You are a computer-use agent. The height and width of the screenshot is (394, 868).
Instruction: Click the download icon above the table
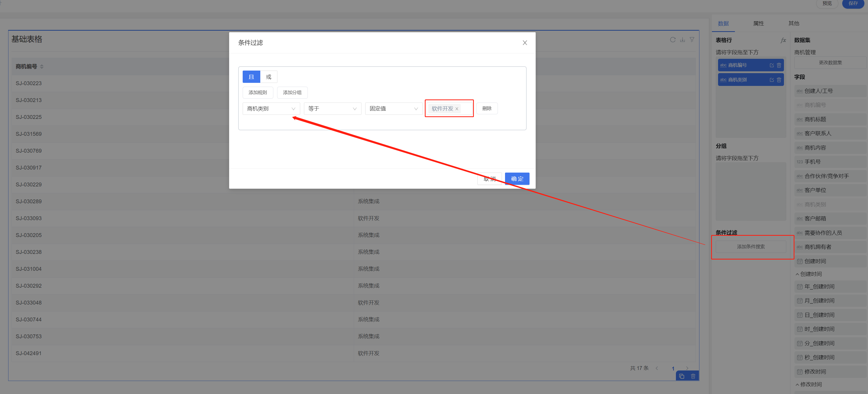click(682, 40)
